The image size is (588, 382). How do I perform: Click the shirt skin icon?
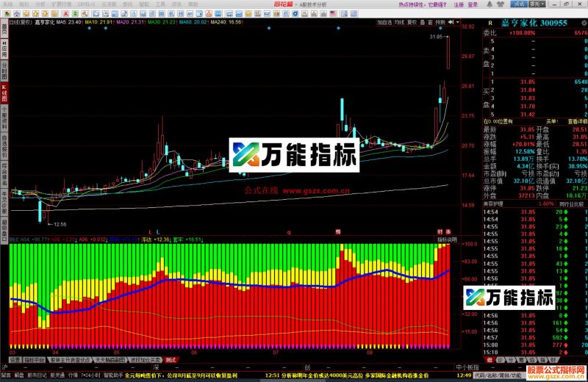click(501, 4)
